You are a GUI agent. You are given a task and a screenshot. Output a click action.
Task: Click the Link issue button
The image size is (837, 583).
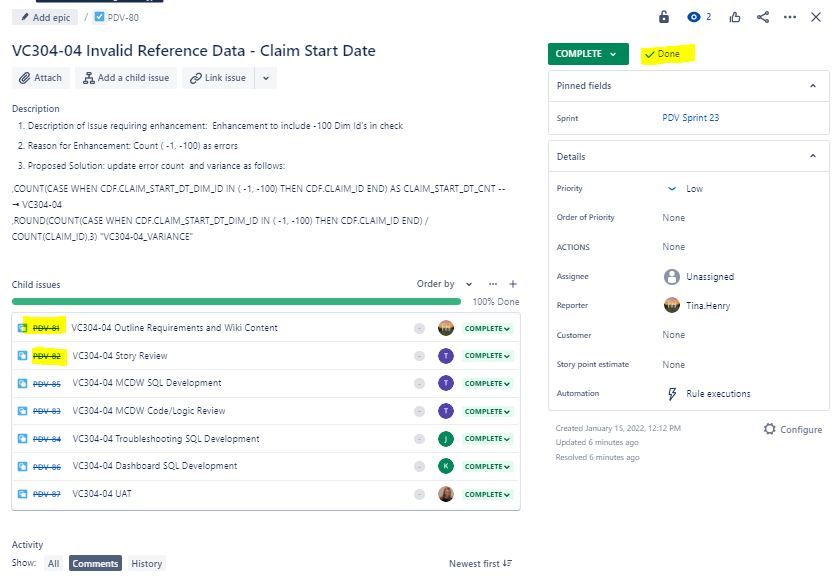tap(218, 78)
